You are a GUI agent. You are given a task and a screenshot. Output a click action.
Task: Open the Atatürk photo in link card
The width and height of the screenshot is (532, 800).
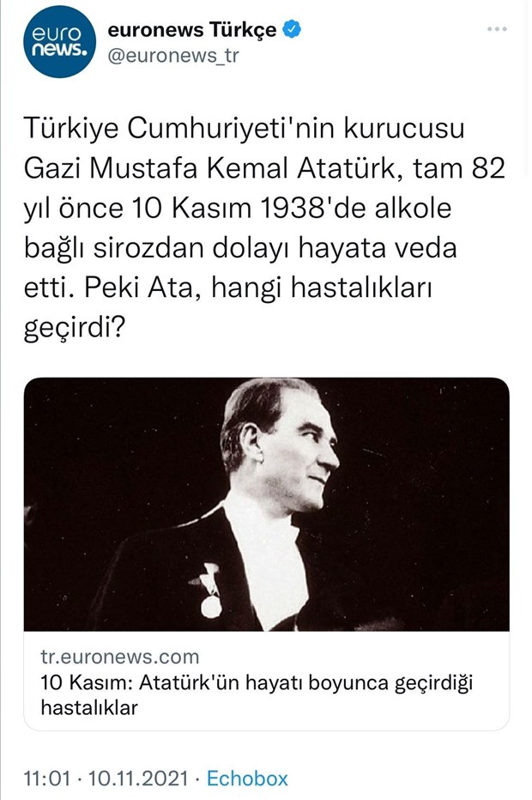(266, 504)
